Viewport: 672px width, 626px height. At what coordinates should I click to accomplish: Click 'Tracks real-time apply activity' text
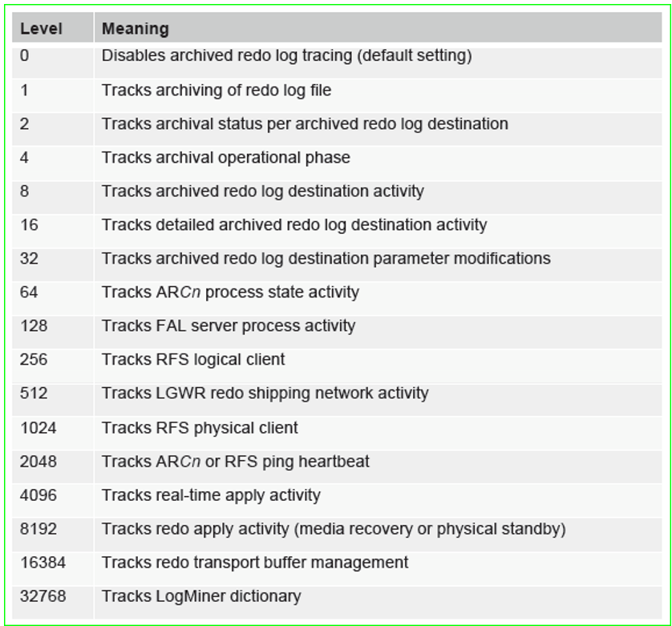(x=211, y=495)
